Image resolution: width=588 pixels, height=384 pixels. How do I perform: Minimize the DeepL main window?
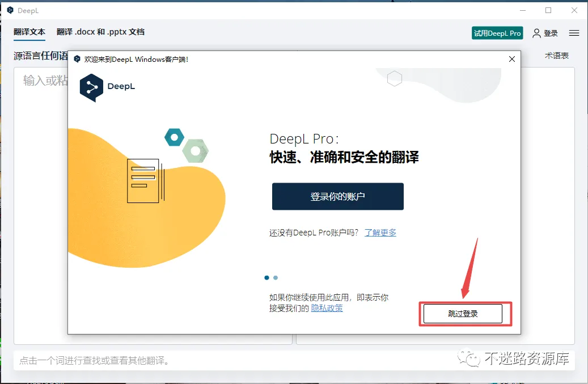point(523,10)
